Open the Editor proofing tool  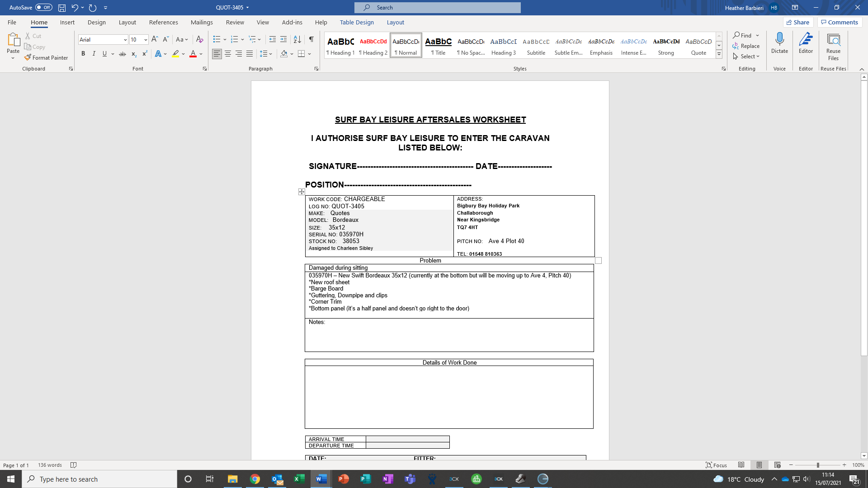[x=806, y=43]
